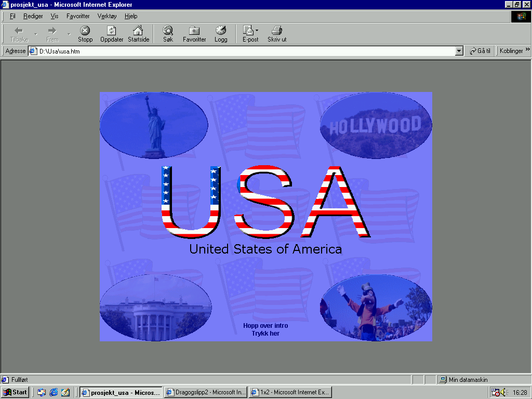Click the Frem (Forward) arrow icon
The width and height of the screenshot is (532, 399).
pyautogui.click(x=52, y=31)
